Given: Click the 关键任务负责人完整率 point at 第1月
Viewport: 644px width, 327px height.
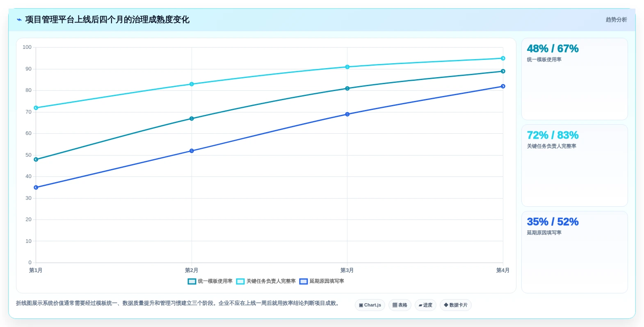Looking at the screenshot, I should pyautogui.click(x=36, y=108).
